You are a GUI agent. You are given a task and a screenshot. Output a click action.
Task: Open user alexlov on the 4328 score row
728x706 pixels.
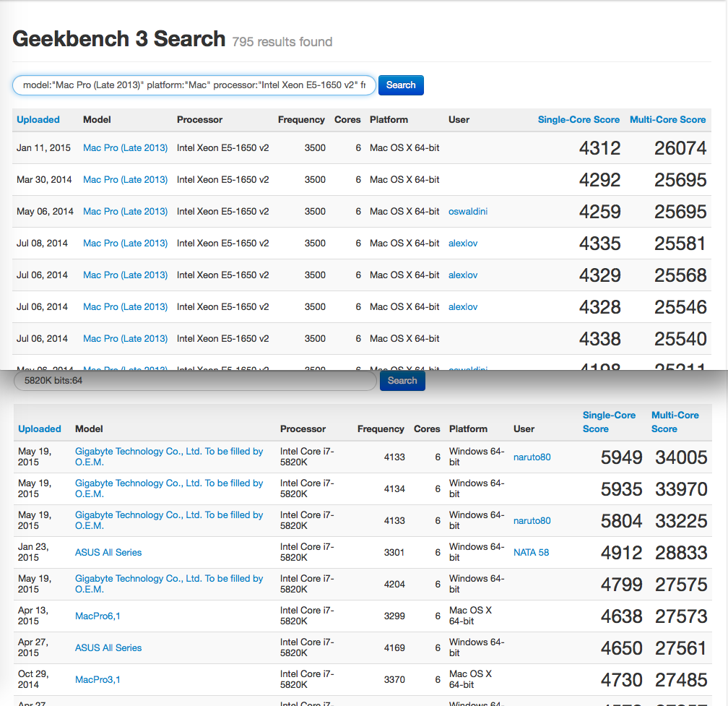click(463, 306)
